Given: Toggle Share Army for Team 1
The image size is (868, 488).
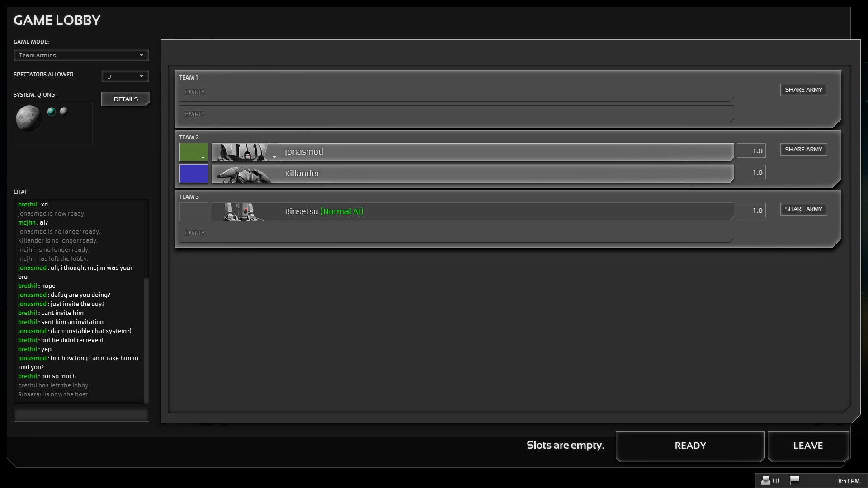Looking at the screenshot, I should [803, 90].
